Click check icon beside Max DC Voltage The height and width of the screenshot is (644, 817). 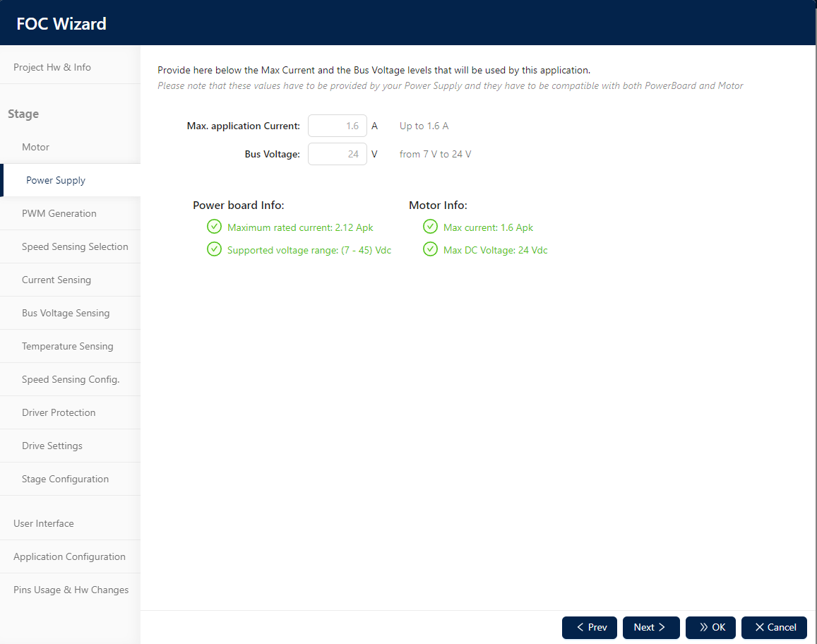tap(430, 249)
